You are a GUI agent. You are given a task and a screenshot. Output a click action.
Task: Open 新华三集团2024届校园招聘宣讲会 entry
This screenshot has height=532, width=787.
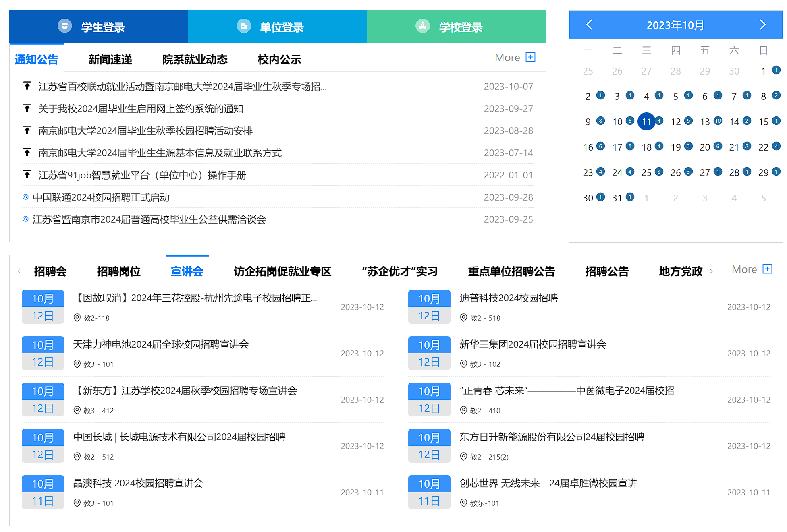[x=532, y=344]
